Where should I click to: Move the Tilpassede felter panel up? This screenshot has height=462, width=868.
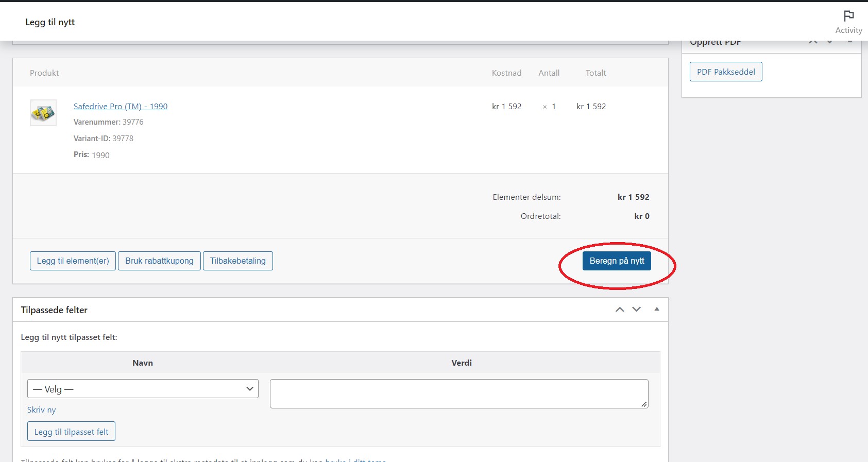[620, 310]
